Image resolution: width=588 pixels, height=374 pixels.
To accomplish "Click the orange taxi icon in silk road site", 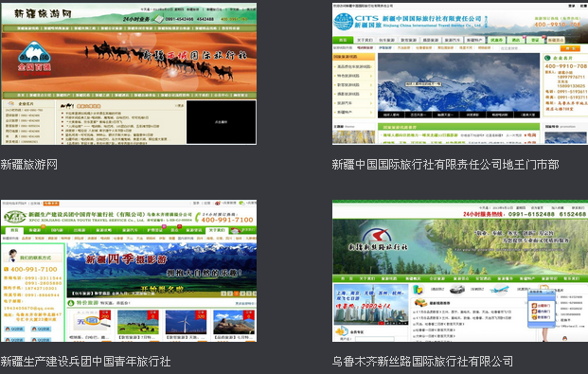I will pyautogui.click(x=420, y=302).
